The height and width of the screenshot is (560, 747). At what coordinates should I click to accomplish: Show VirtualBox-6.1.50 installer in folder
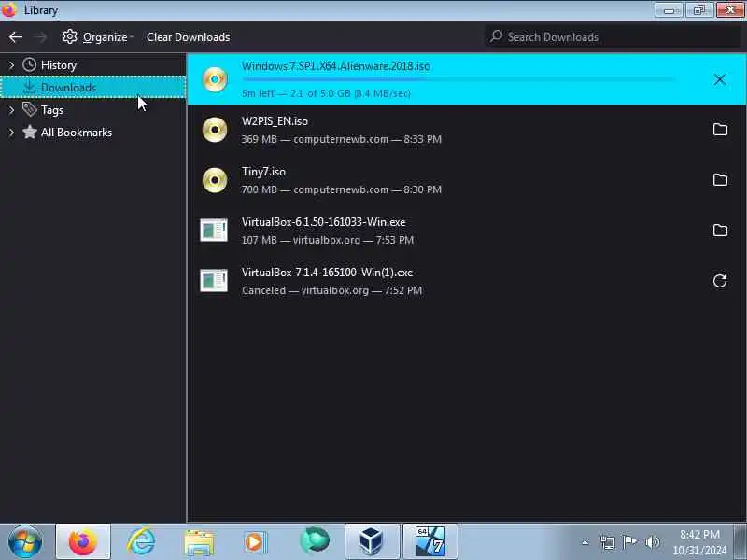tap(720, 231)
